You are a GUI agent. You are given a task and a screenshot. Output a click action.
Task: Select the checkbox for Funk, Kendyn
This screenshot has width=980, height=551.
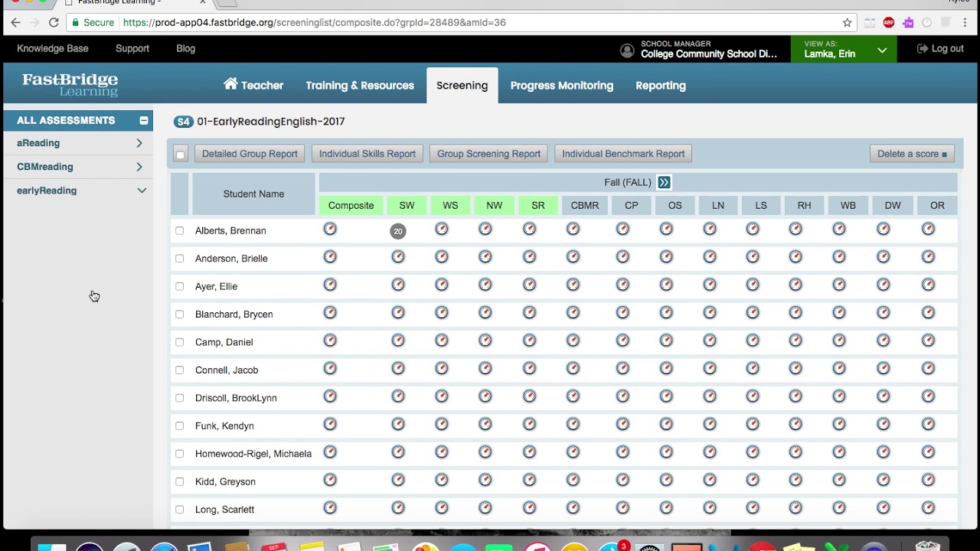pyautogui.click(x=179, y=426)
